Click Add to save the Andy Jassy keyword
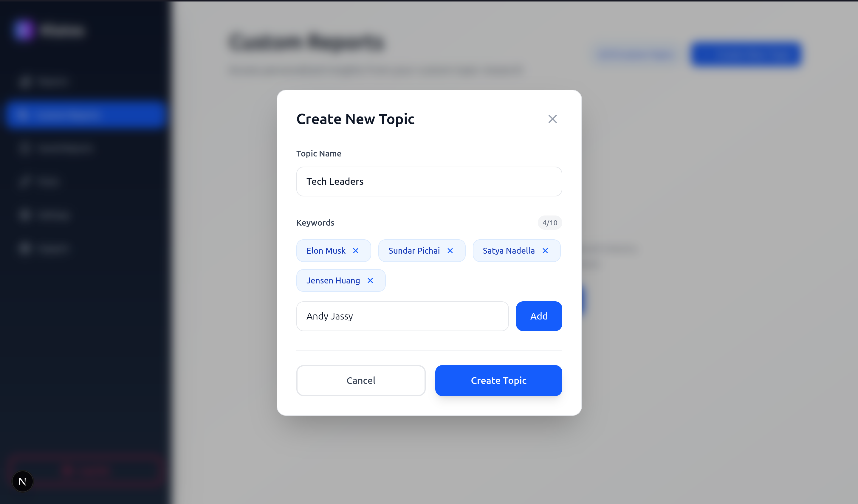 pyautogui.click(x=539, y=316)
